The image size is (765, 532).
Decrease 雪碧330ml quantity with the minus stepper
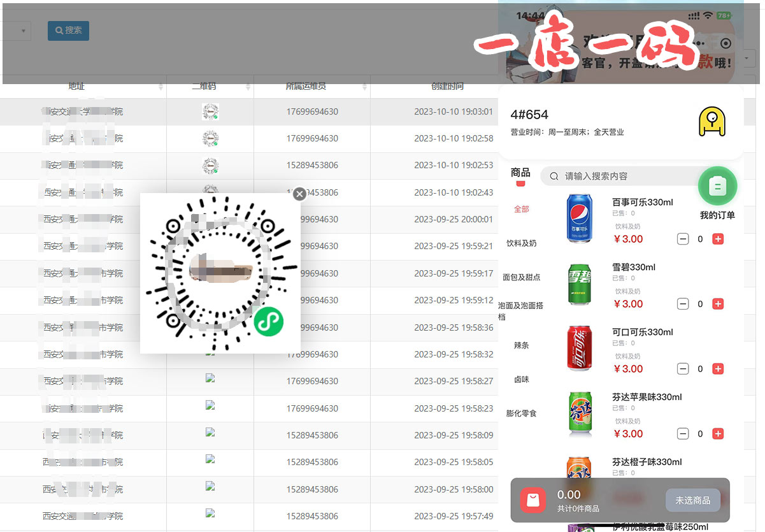pyautogui.click(x=683, y=304)
